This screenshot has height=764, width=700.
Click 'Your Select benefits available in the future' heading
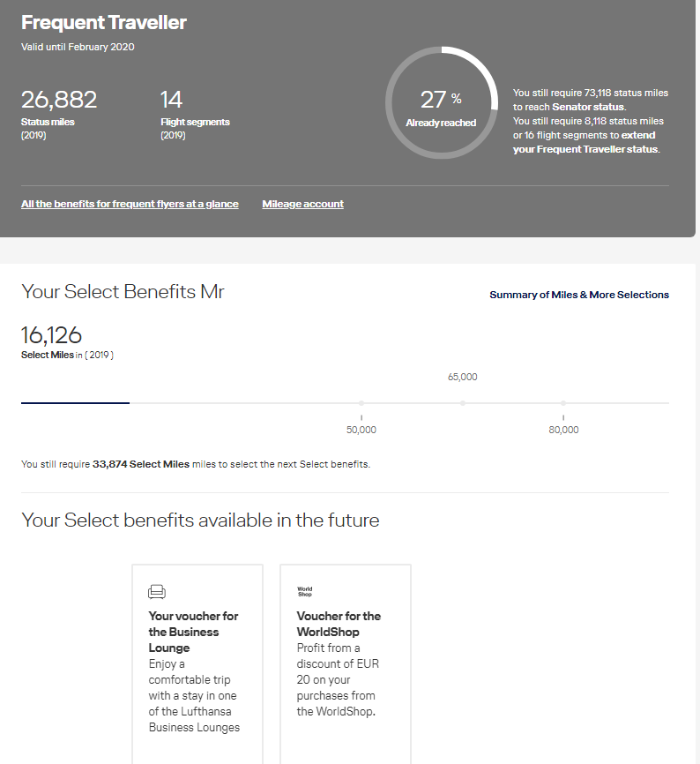[200, 520]
